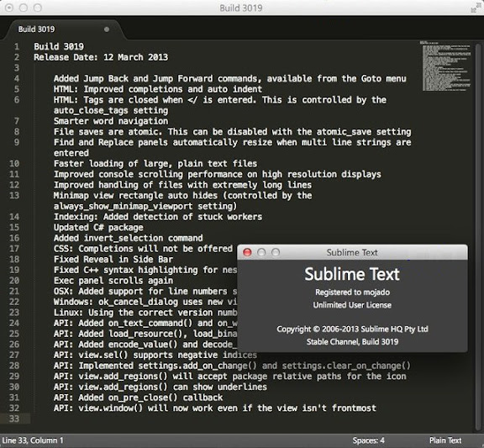The image size is (484, 448).
Task: Click 'Indexing: Added detection of stuck workers'
Action: click(x=158, y=217)
